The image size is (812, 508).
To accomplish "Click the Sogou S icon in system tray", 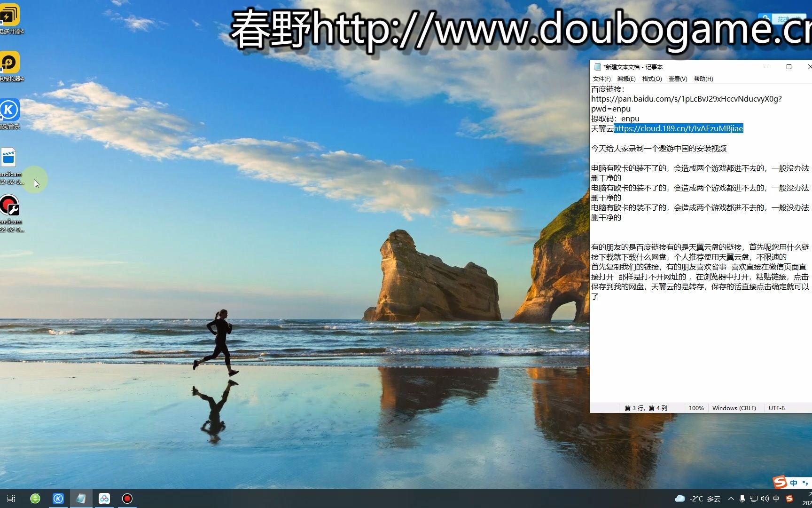I will [x=789, y=499].
